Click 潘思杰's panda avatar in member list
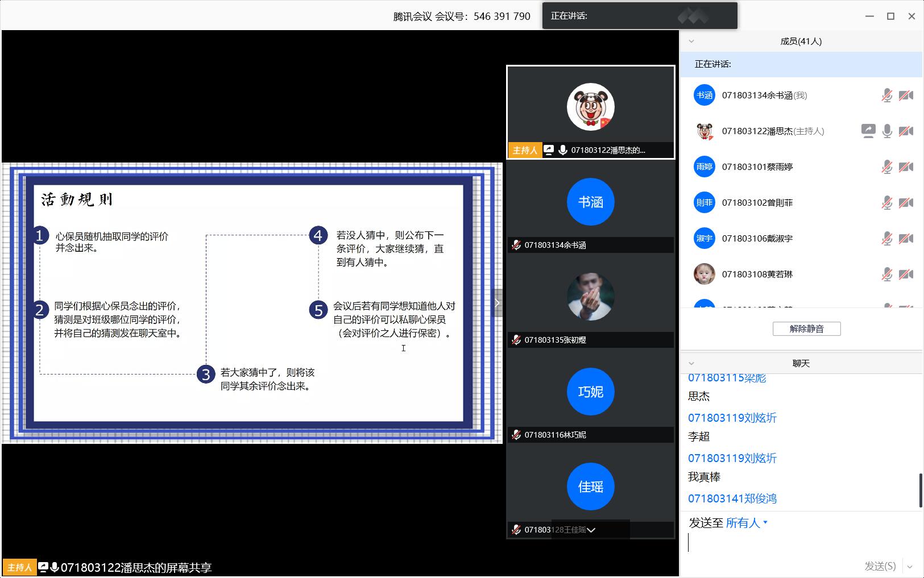The width and height of the screenshot is (924, 578). (705, 131)
